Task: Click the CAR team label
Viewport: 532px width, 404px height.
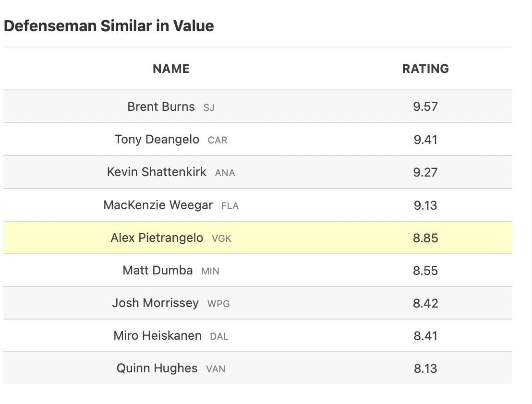Action: (x=218, y=141)
